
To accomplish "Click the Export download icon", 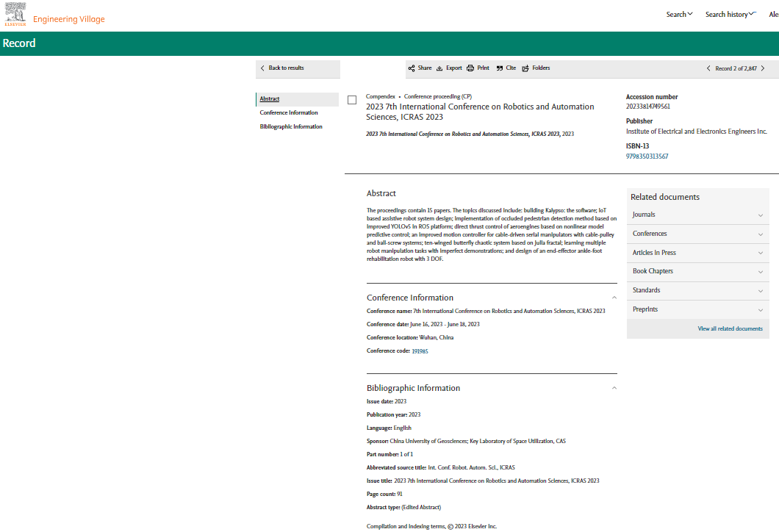I will click(x=439, y=68).
